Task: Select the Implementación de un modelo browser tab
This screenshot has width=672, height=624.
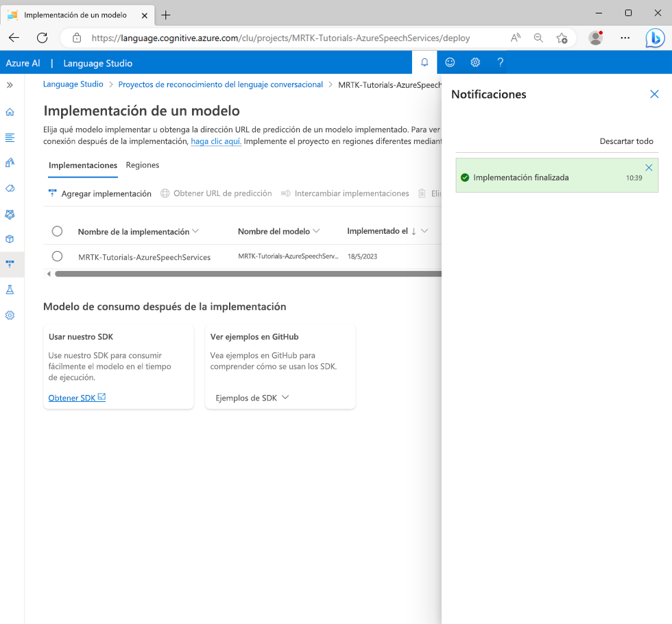Action: tap(77, 15)
